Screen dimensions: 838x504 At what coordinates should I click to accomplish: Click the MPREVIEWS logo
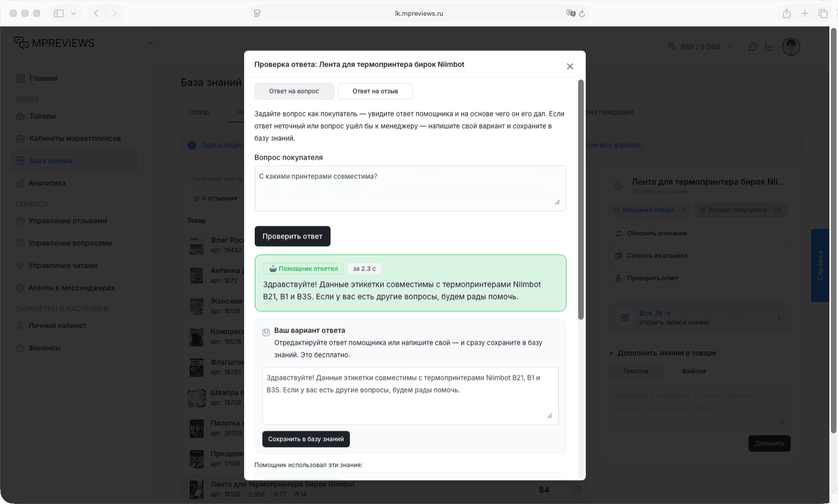pyautogui.click(x=54, y=43)
